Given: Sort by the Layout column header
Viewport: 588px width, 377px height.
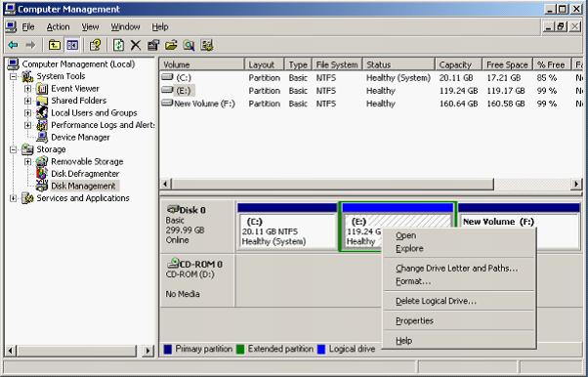Looking at the screenshot, I should coord(265,64).
